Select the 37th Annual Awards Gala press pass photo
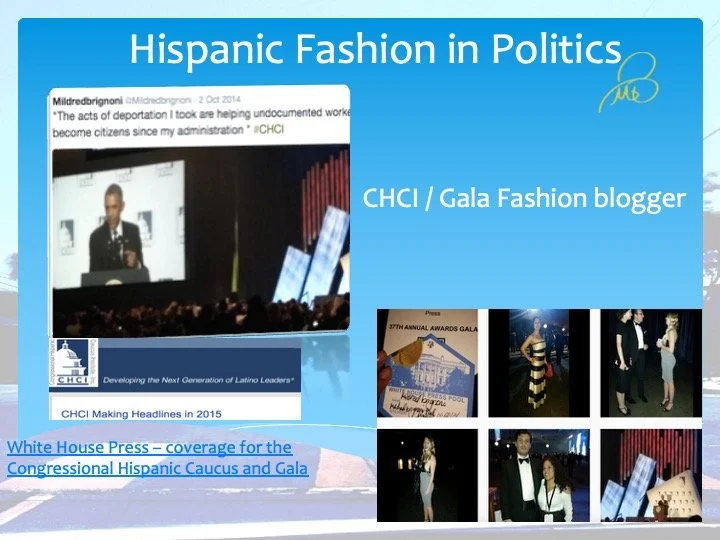Viewport: 720px width, 540px height. pyautogui.click(x=427, y=363)
